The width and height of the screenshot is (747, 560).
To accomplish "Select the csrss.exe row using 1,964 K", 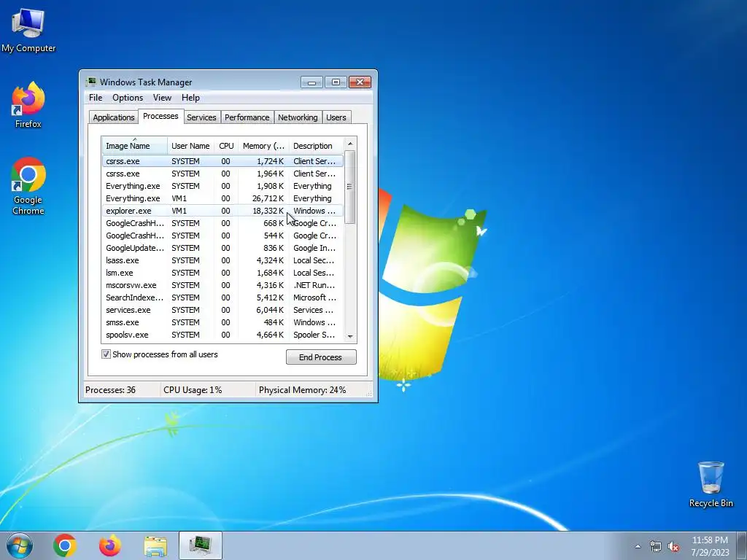I will [222, 174].
